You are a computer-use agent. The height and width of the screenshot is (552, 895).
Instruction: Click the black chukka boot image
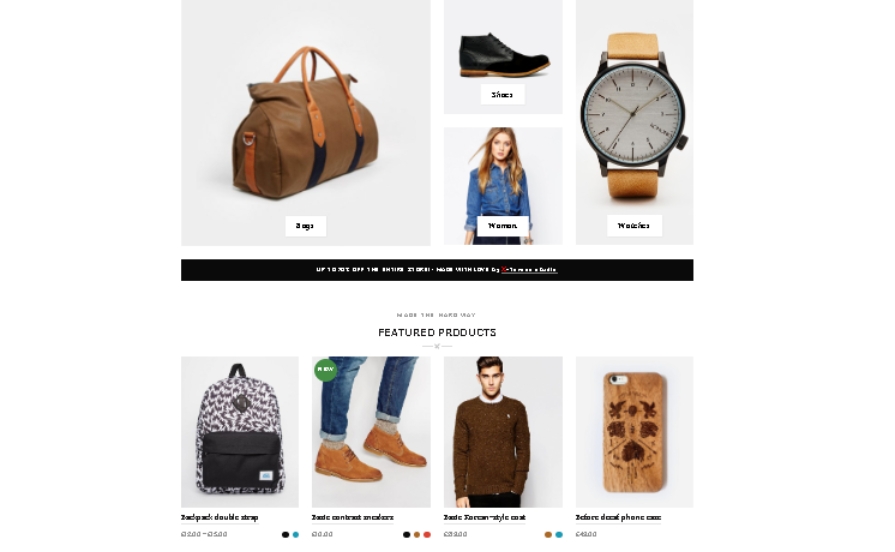504,54
